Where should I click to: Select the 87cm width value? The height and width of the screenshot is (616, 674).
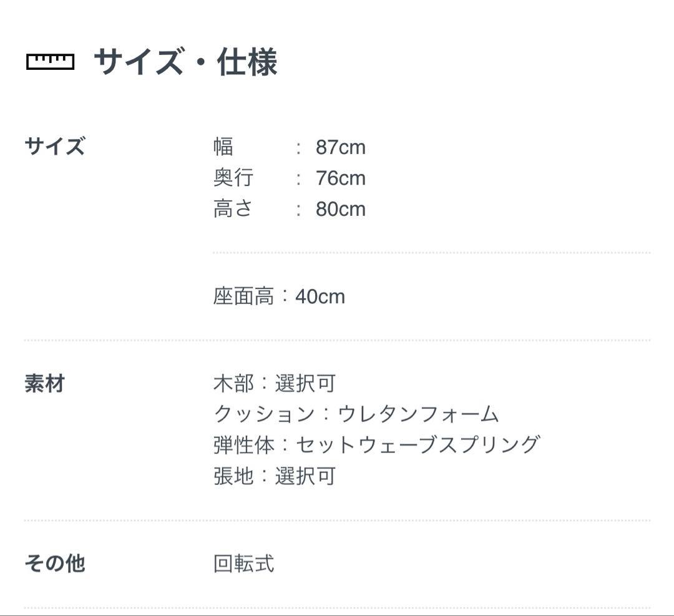(x=340, y=147)
